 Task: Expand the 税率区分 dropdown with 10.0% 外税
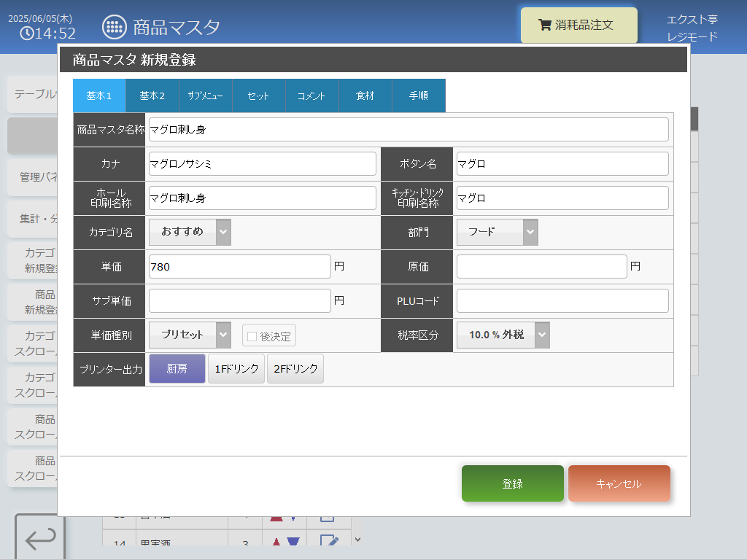point(503,335)
